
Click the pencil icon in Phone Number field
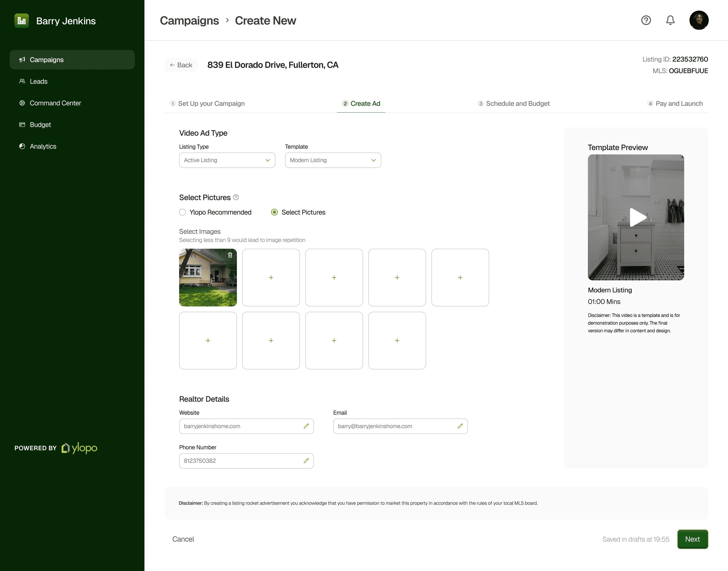tap(306, 461)
